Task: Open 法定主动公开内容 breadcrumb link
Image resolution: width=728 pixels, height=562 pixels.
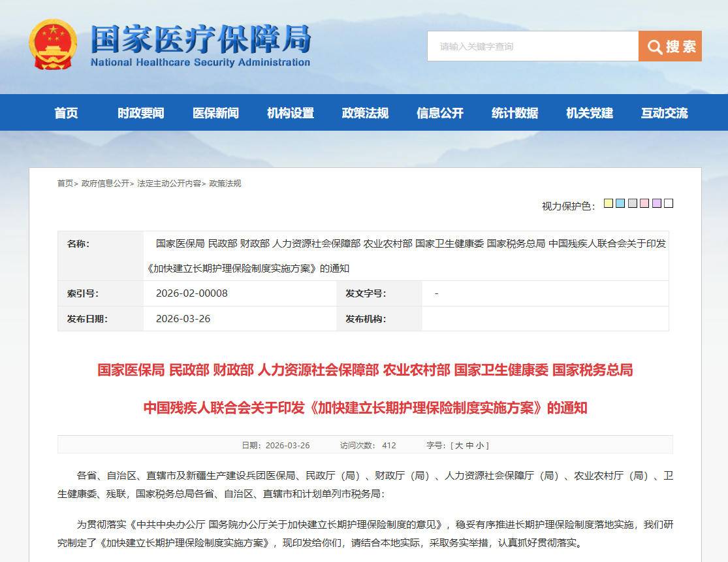Action: pos(169,184)
